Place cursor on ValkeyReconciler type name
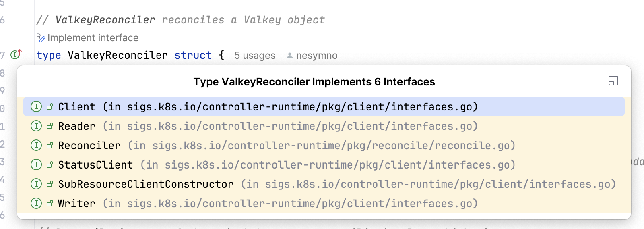 click(118, 55)
